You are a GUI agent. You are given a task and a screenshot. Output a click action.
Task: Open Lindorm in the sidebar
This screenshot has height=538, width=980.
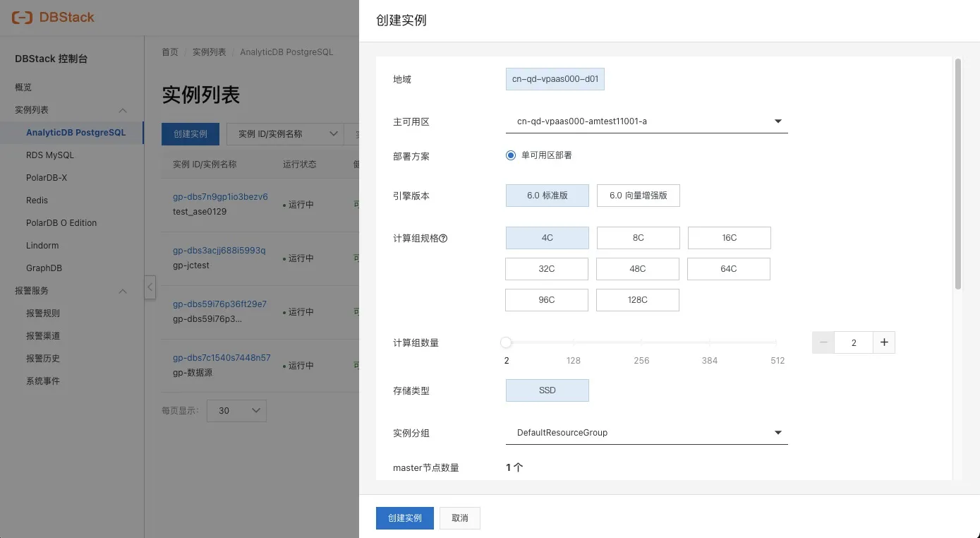[x=42, y=246]
